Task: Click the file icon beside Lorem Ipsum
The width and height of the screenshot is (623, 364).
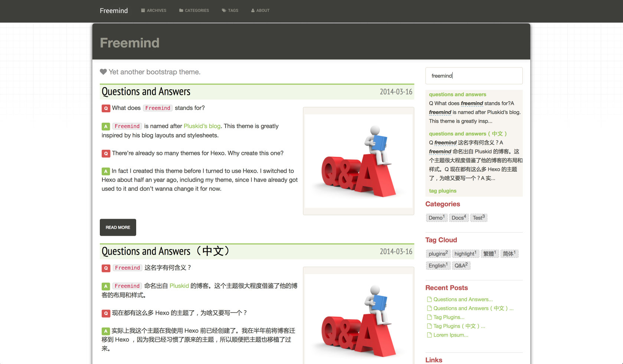Action: [429, 335]
